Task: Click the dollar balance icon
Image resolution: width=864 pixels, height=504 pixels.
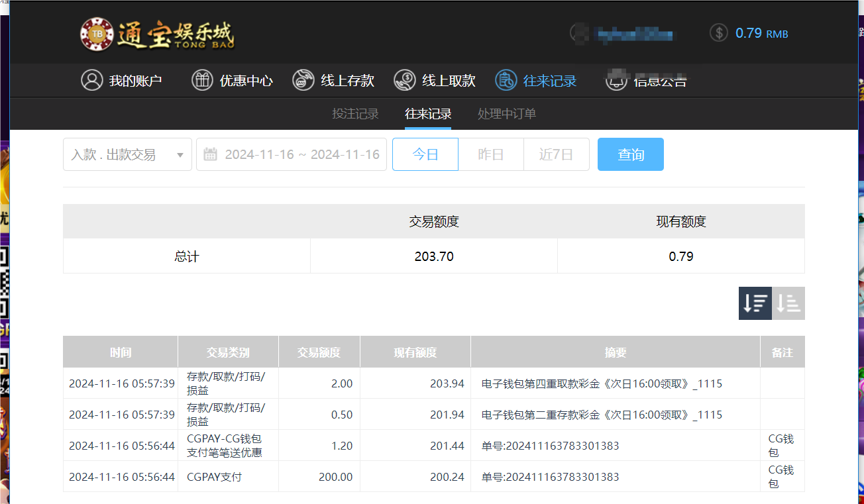Action: click(718, 32)
